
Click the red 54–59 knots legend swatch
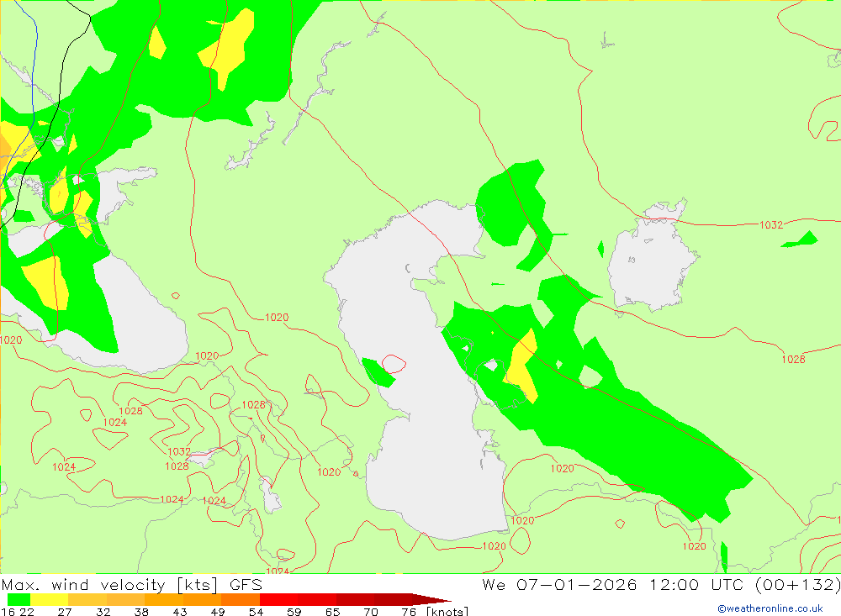pos(279,599)
